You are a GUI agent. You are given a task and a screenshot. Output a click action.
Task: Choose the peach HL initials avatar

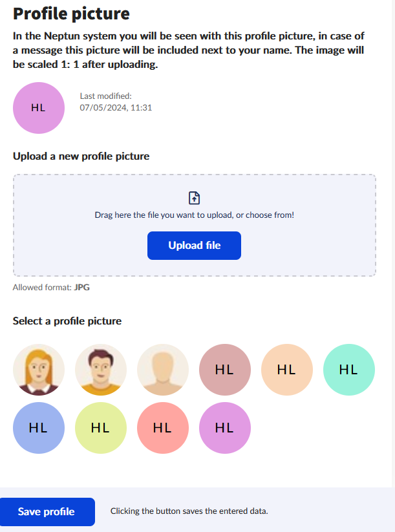point(286,370)
